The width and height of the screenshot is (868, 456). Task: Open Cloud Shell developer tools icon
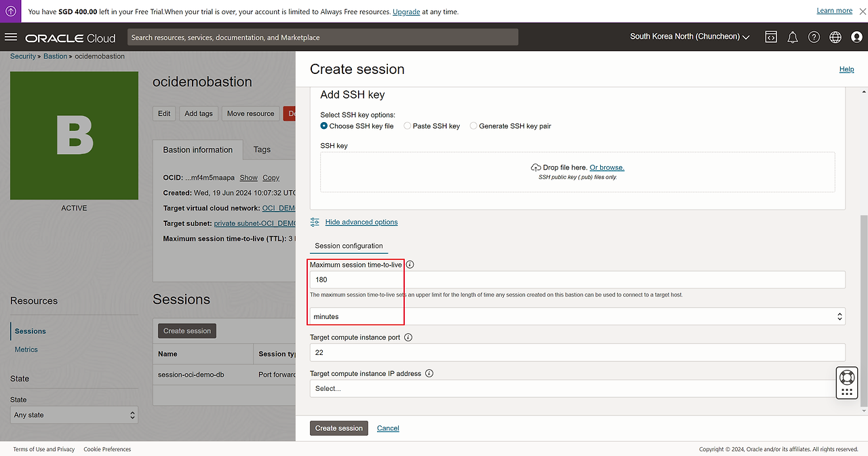[x=771, y=37]
